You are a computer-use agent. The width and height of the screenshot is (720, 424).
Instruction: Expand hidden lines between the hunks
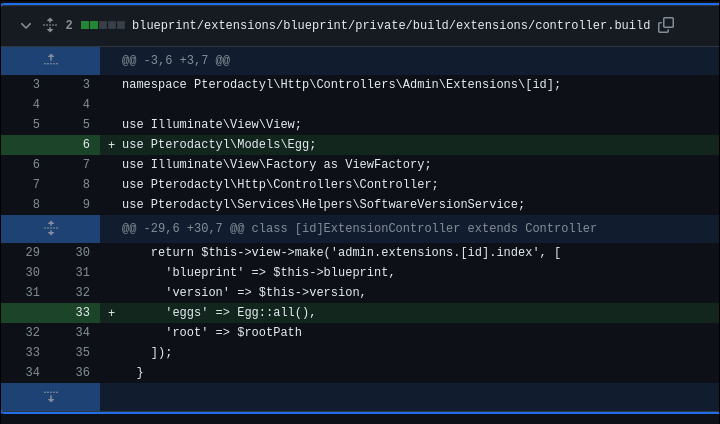tap(51, 228)
